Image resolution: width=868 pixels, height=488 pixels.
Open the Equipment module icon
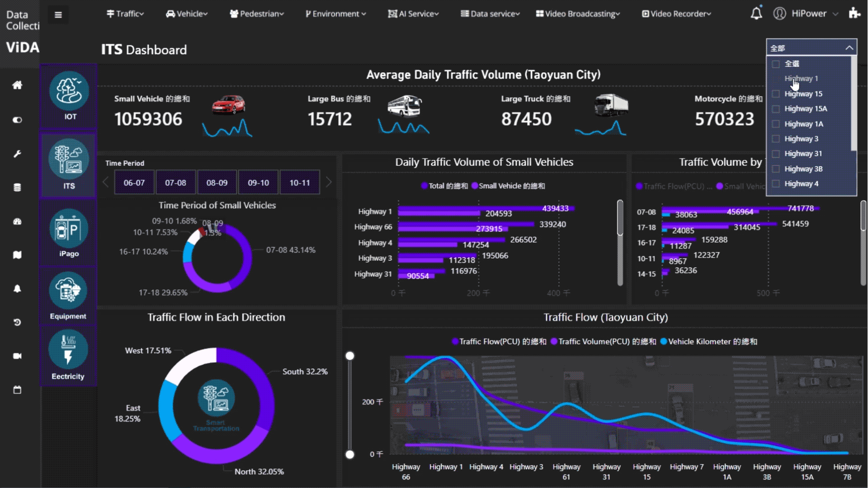(69, 291)
